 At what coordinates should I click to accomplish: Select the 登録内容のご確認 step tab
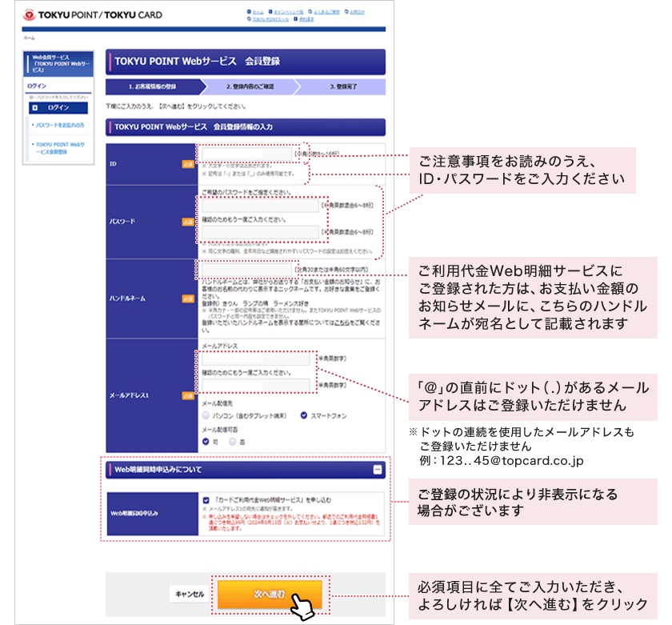251,85
